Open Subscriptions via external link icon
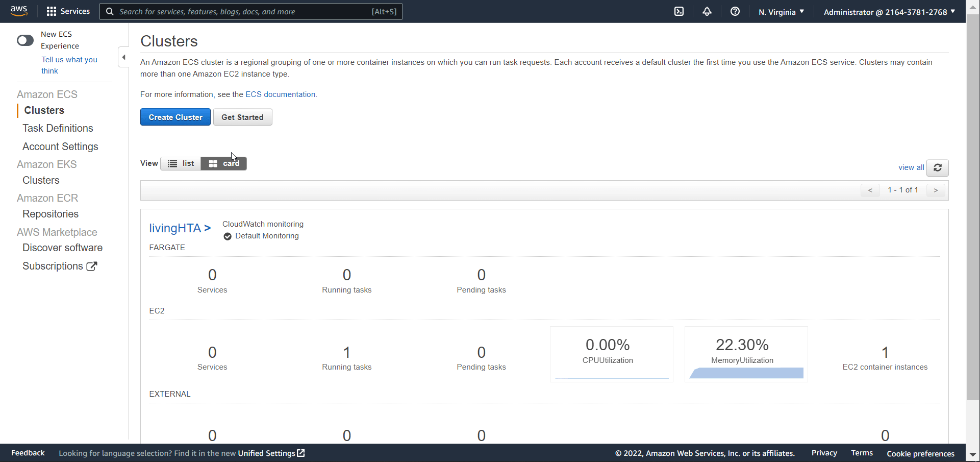980x462 pixels. coord(92,266)
